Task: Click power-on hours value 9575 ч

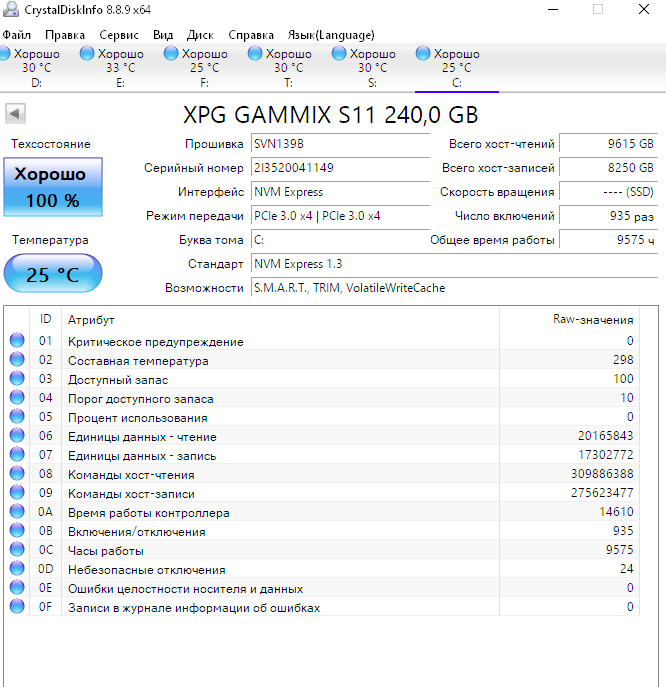Action: point(609,240)
